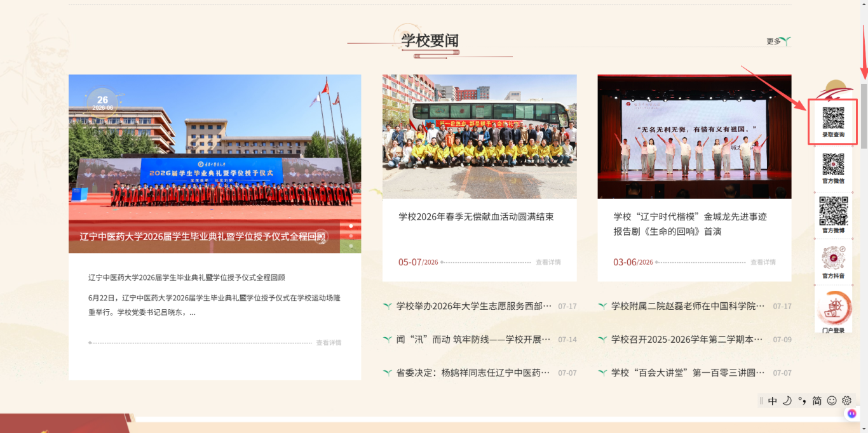Screen dimensions: 868x433
Task: Click the IME 中 Chinese mode icon
Action: [773, 401]
